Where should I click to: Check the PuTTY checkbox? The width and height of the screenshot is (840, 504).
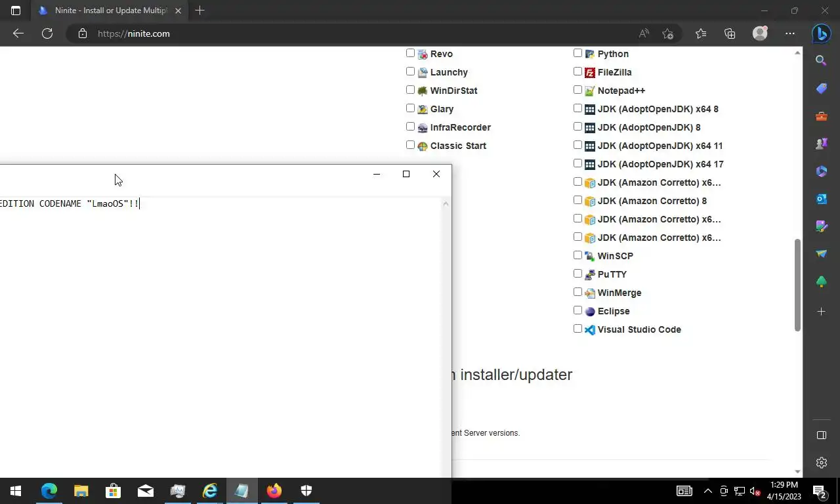[x=577, y=274]
